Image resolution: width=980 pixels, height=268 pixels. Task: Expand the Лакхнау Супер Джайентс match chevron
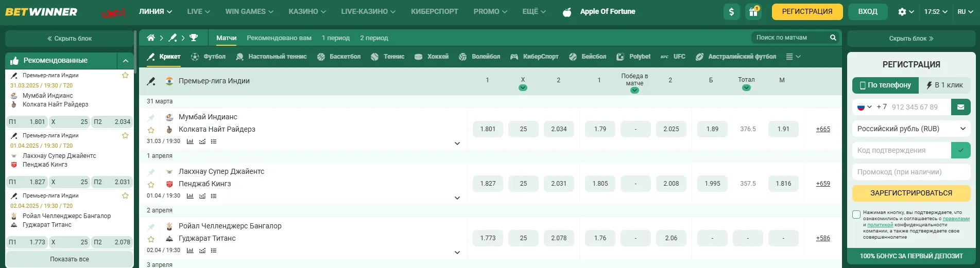[457, 198]
